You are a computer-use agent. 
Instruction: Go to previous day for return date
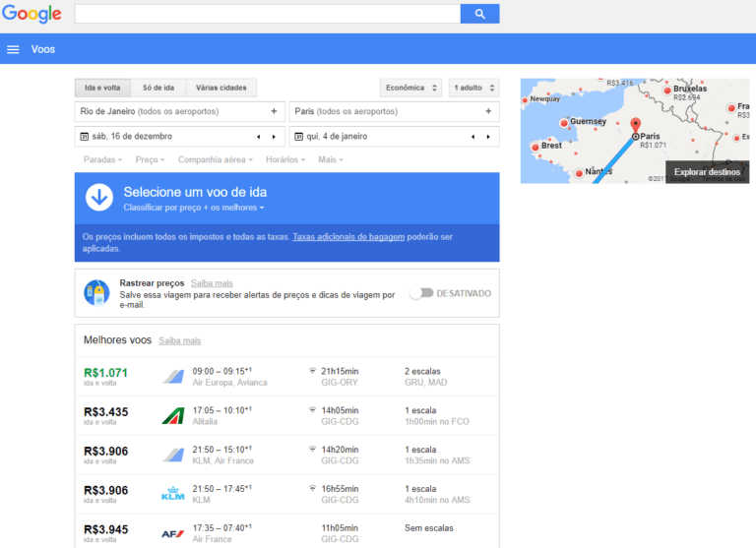click(x=472, y=137)
